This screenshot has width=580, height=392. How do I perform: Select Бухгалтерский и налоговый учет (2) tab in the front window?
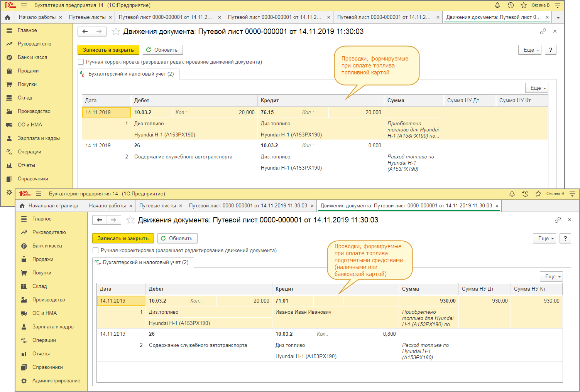pyautogui.click(x=143, y=262)
